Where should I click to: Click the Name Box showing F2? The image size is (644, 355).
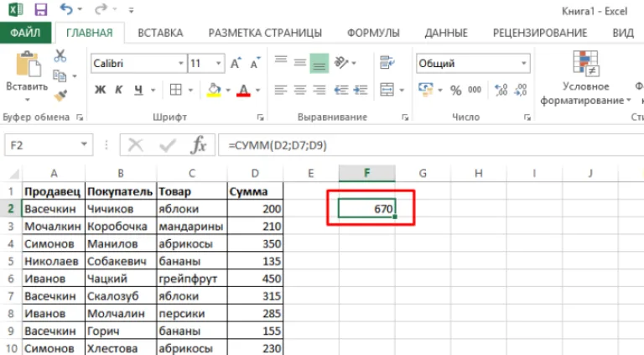(49, 145)
